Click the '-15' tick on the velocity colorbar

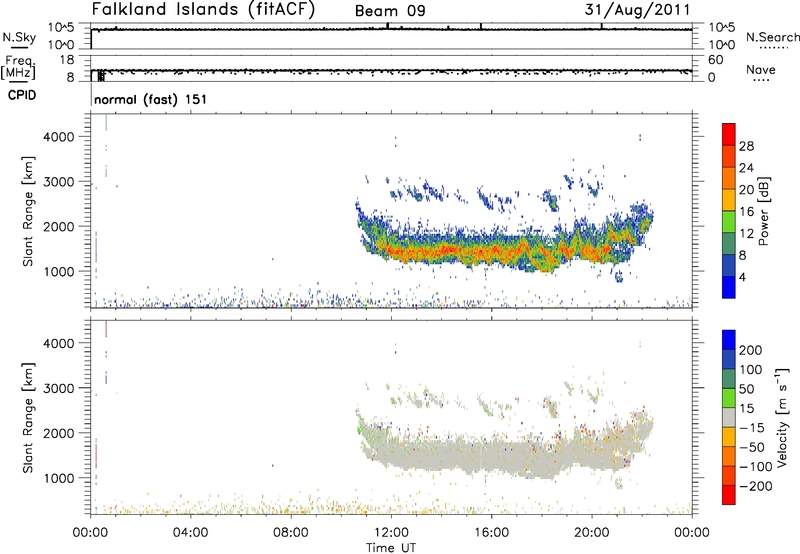[752, 427]
